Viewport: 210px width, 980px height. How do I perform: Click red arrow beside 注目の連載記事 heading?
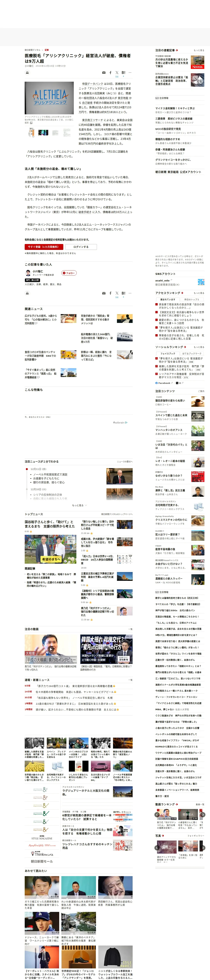[177, 50]
